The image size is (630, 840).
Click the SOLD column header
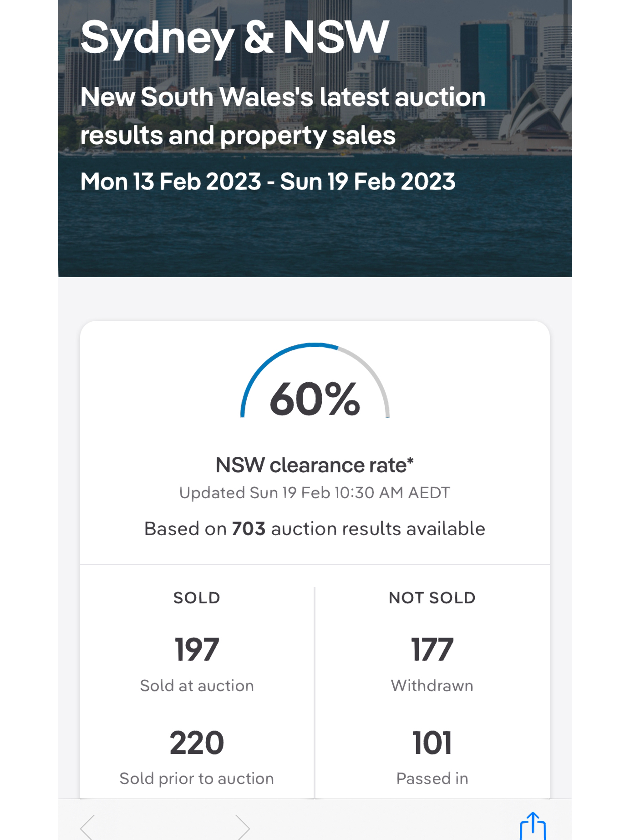(197, 597)
